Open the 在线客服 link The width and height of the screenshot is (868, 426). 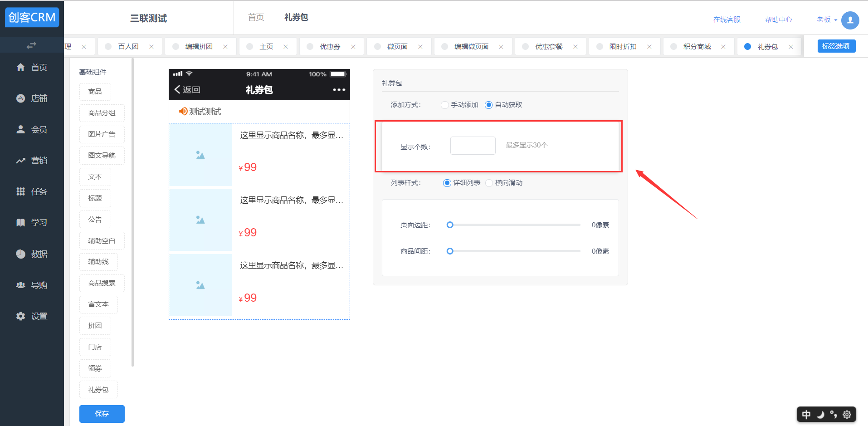click(x=727, y=20)
